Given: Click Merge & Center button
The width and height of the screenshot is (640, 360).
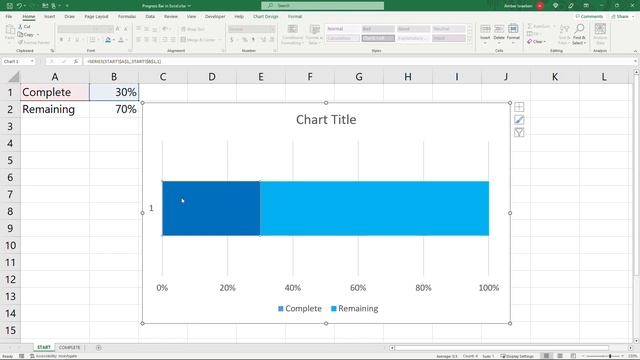Looking at the screenshot, I should 198,40.
